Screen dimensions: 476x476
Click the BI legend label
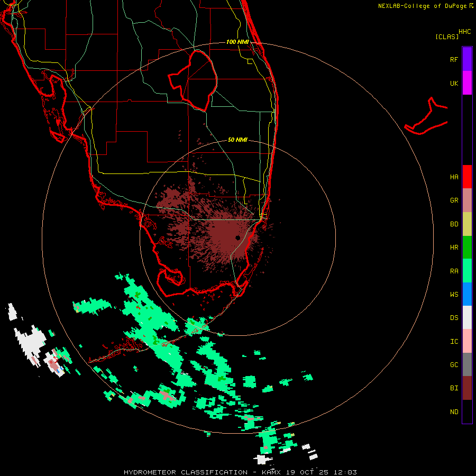454,388
